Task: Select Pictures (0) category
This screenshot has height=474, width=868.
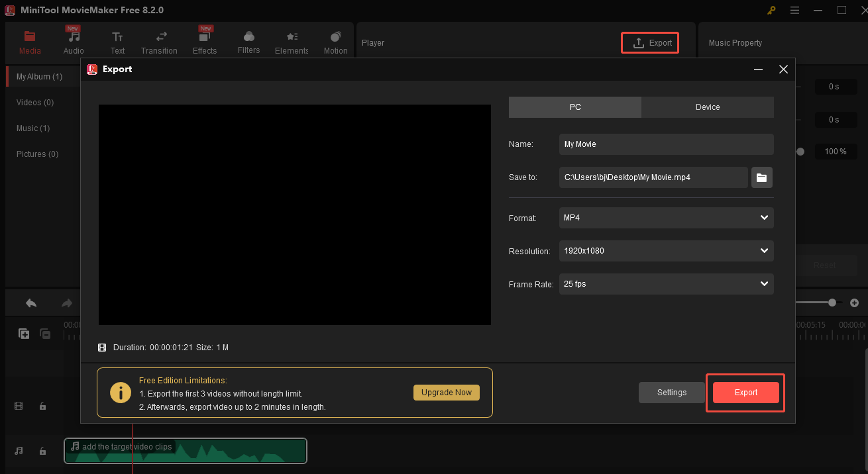Action: coord(37,154)
